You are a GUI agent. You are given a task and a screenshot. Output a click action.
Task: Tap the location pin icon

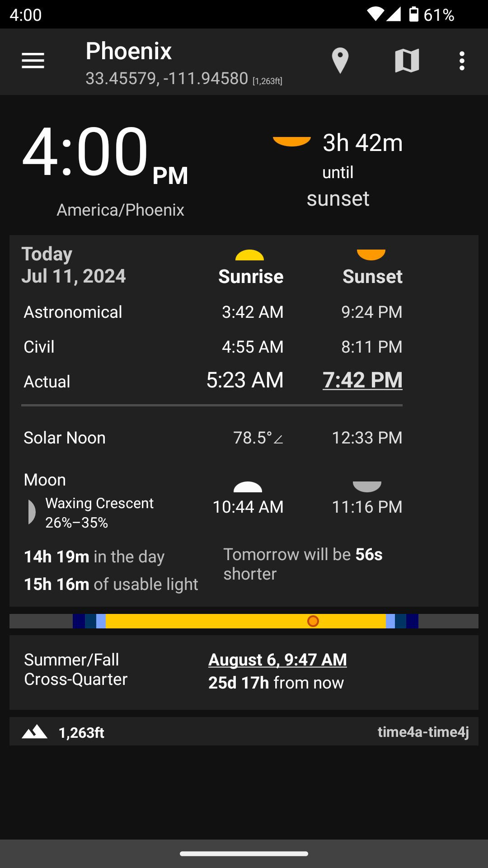(x=340, y=61)
